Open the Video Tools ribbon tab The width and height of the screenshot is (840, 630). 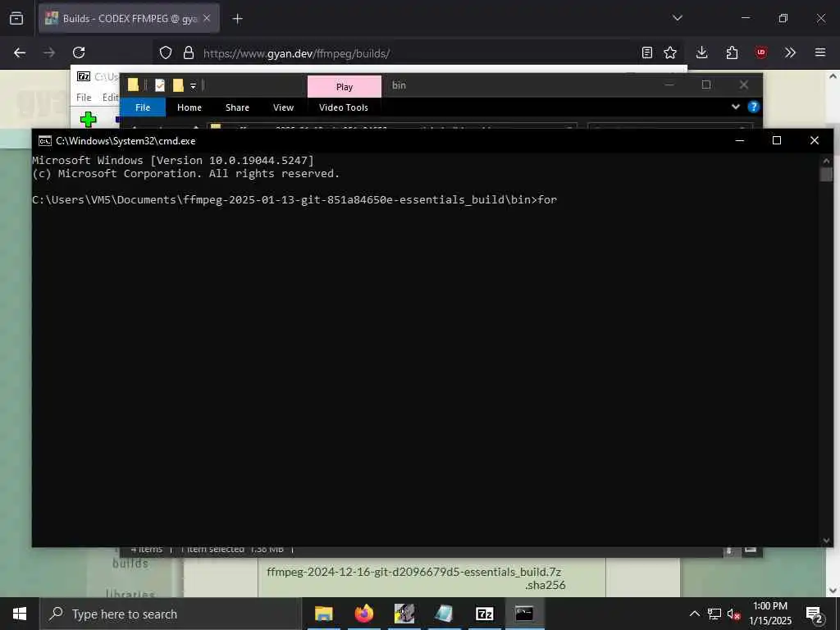pos(344,107)
